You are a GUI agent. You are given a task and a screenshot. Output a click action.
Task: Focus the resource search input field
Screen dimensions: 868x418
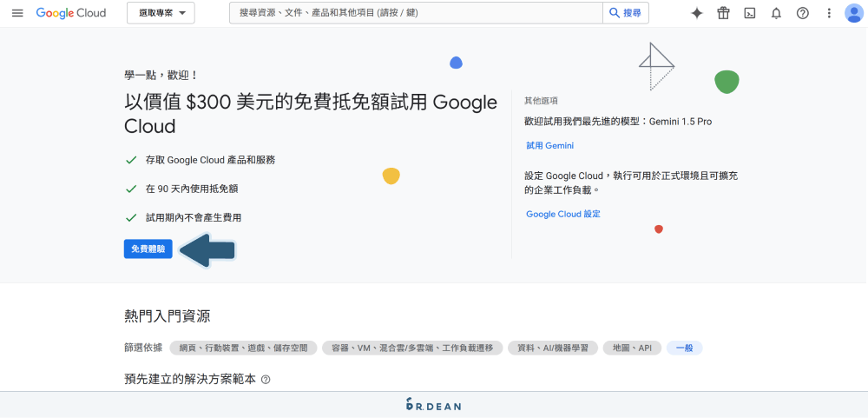pyautogui.click(x=416, y=13)
